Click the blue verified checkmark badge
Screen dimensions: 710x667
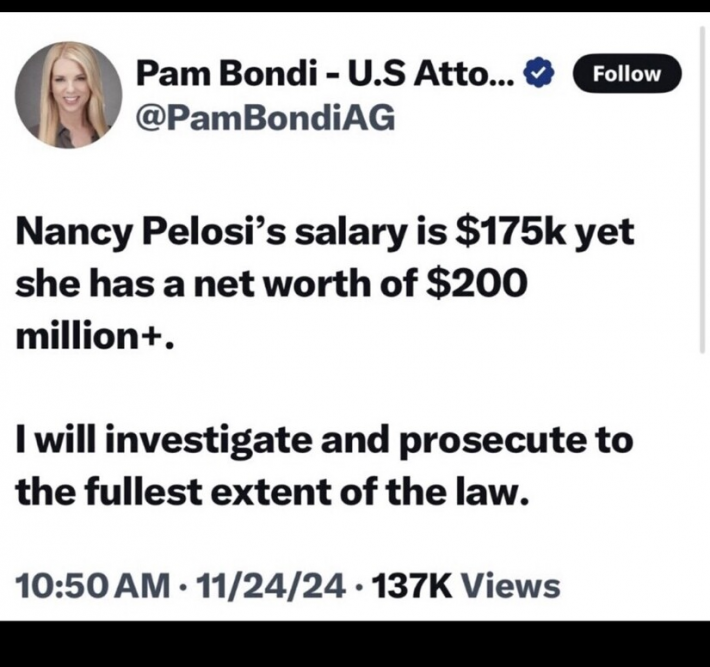coord(541,74)
